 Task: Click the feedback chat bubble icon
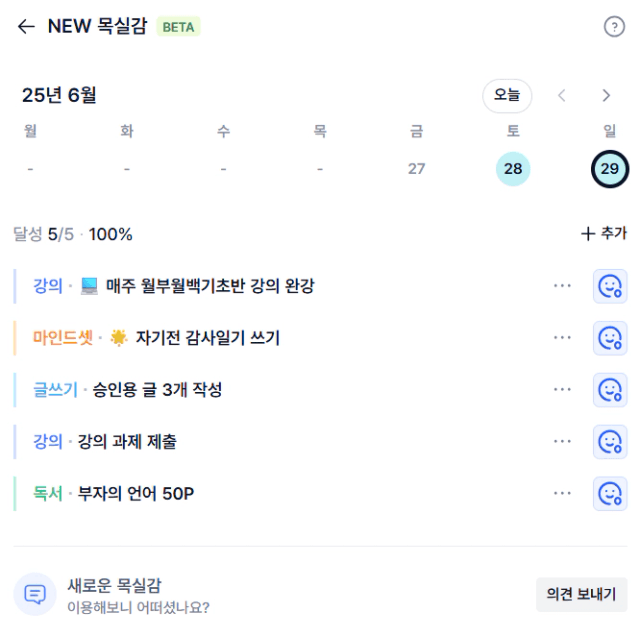(35, 594)
